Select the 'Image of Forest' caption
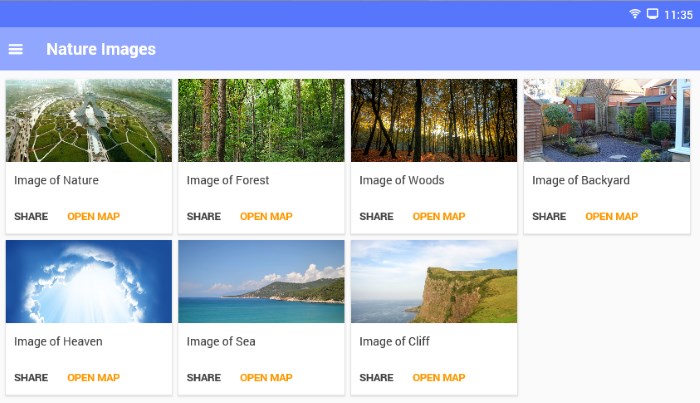700x403 pixels. coord(228,180)
